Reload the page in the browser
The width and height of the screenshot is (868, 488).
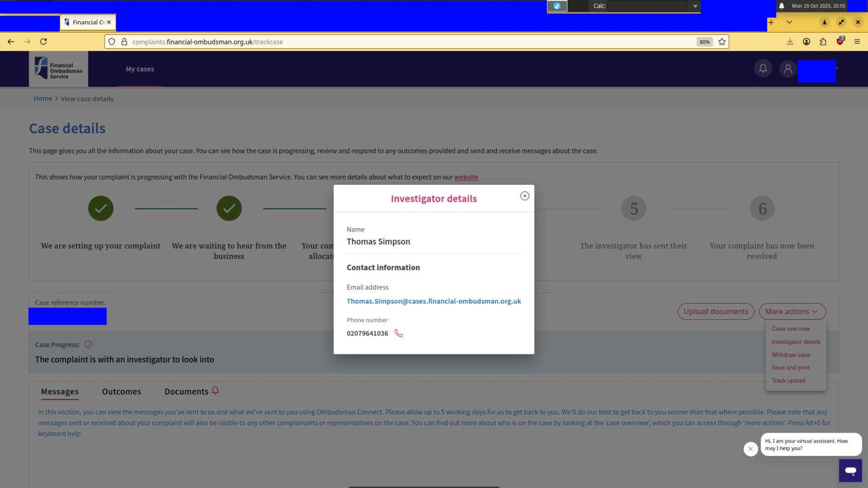[43, 42]
